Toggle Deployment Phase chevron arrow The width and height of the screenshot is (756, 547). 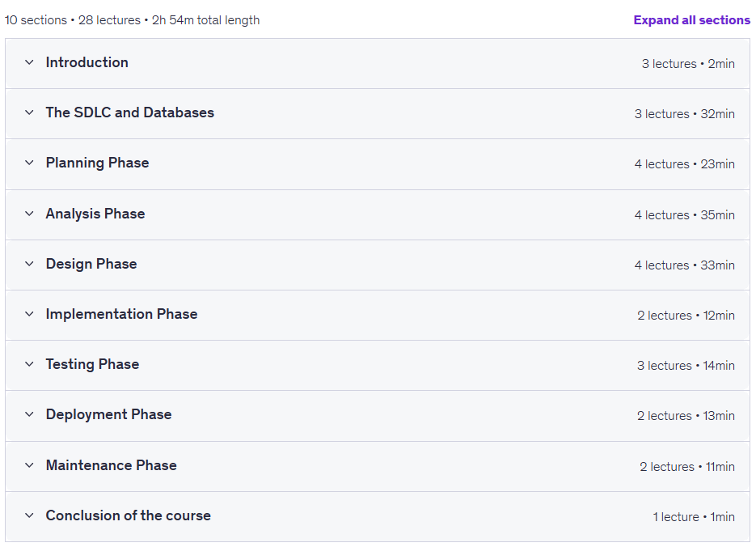coord(29,413)
